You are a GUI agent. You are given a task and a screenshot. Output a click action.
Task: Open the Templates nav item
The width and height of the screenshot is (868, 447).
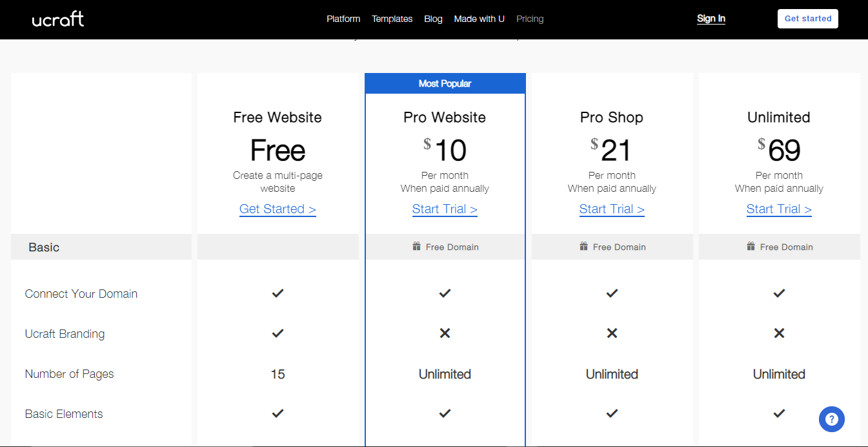pos(392,19)
